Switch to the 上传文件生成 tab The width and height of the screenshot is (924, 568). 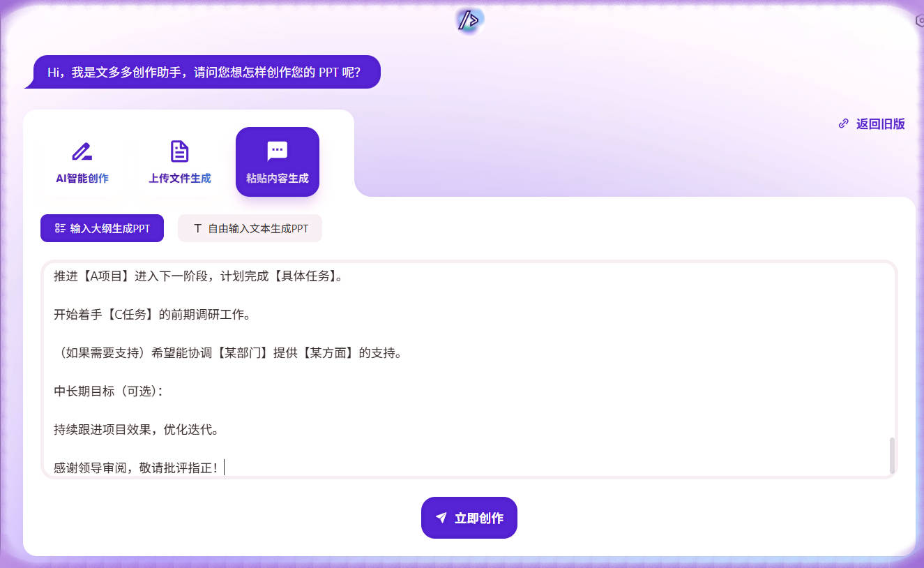180,162
